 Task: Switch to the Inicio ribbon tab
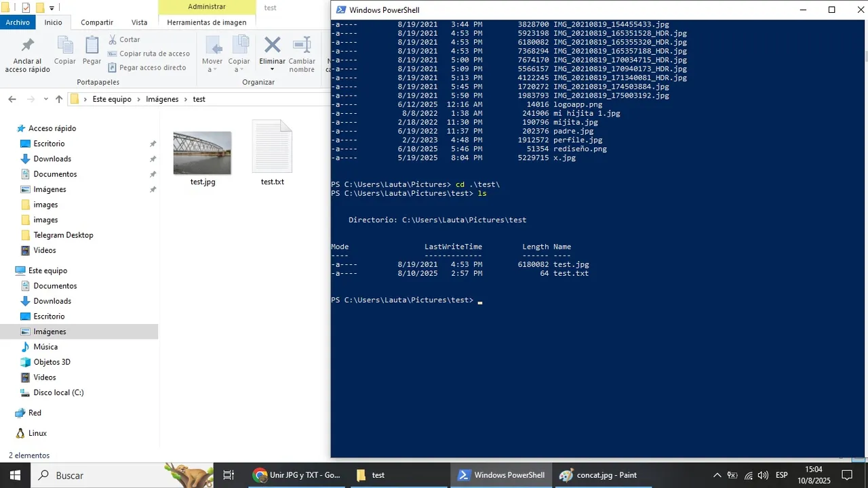click(x=53, y=22)
